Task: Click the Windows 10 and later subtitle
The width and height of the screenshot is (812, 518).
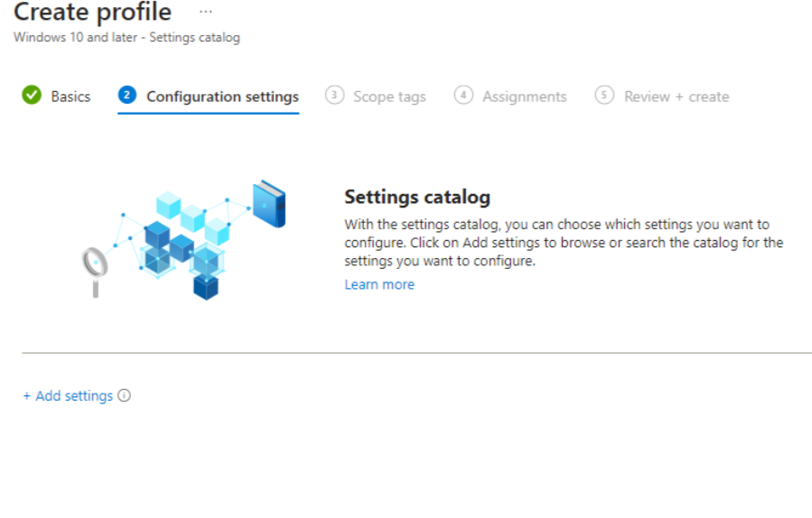Action: 126,38
